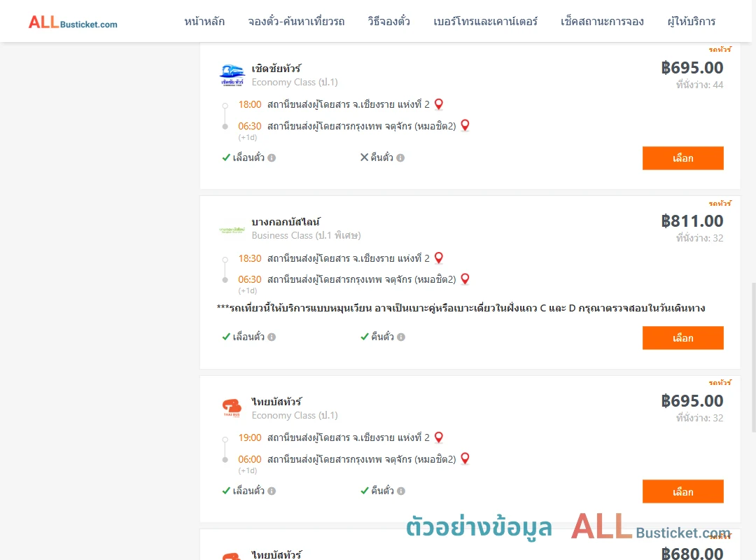Show map pin for 18:30 departure station
Screen dimensions: 756x560
click(x=439, y=258)
